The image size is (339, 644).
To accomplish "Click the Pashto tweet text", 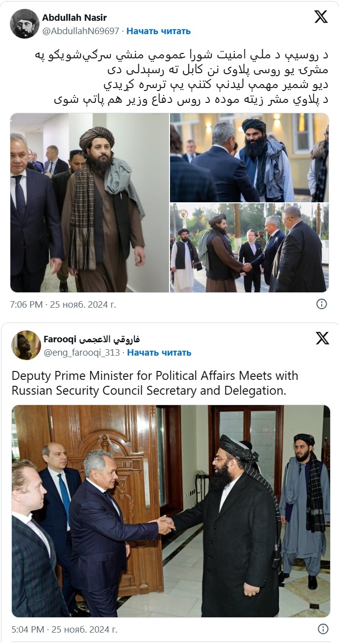I will [187, 77].
